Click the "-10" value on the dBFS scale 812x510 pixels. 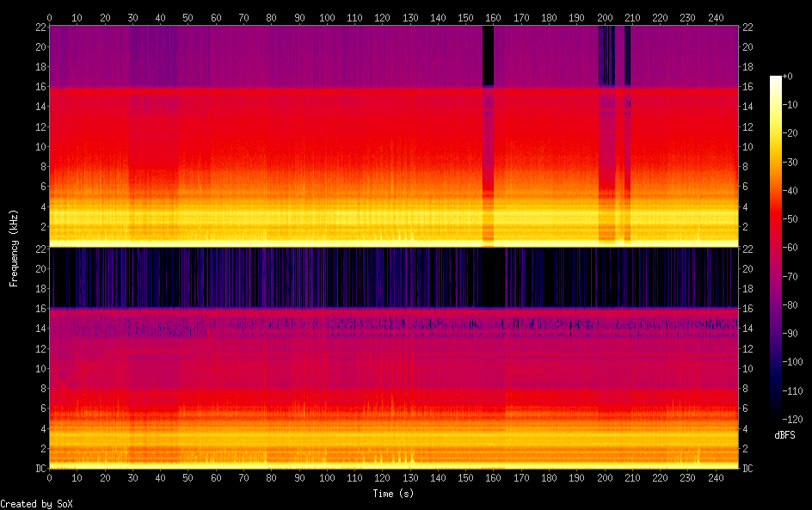coord(790,105)
